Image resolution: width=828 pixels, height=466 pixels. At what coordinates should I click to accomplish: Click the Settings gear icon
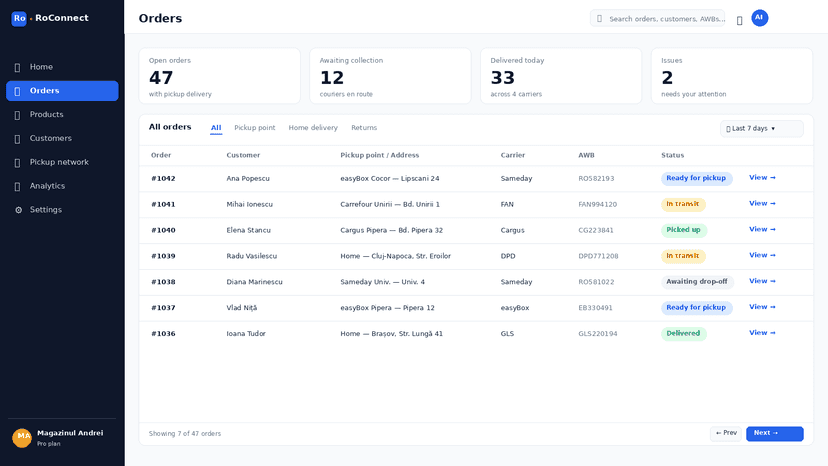pos(18,210)
